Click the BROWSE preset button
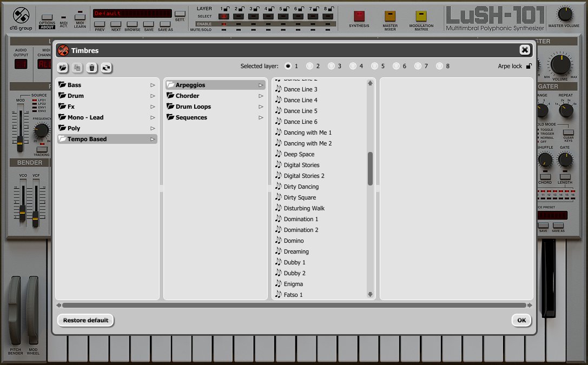The width and height of the screenshot is (588, 365). (x=133, y=24)
